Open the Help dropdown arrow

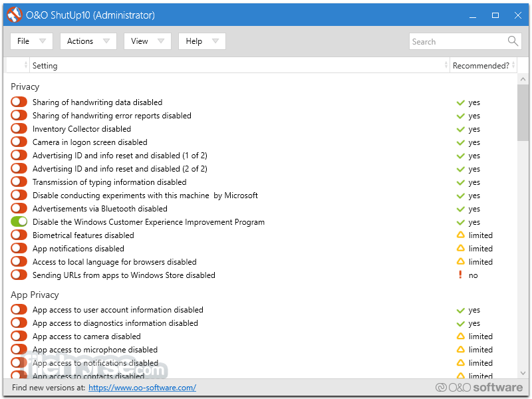[215, 41]
